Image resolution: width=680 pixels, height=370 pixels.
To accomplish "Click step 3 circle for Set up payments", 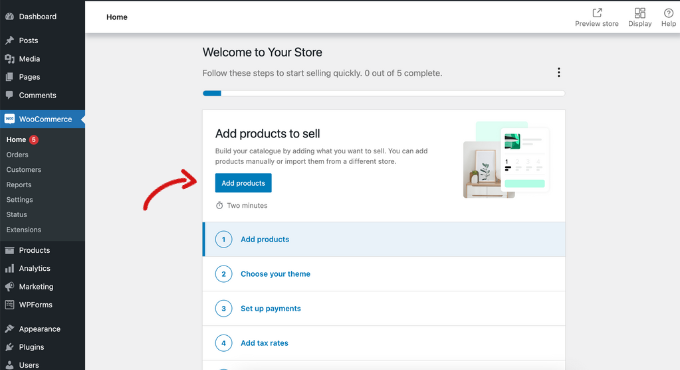I will click(x=224, y=308).
